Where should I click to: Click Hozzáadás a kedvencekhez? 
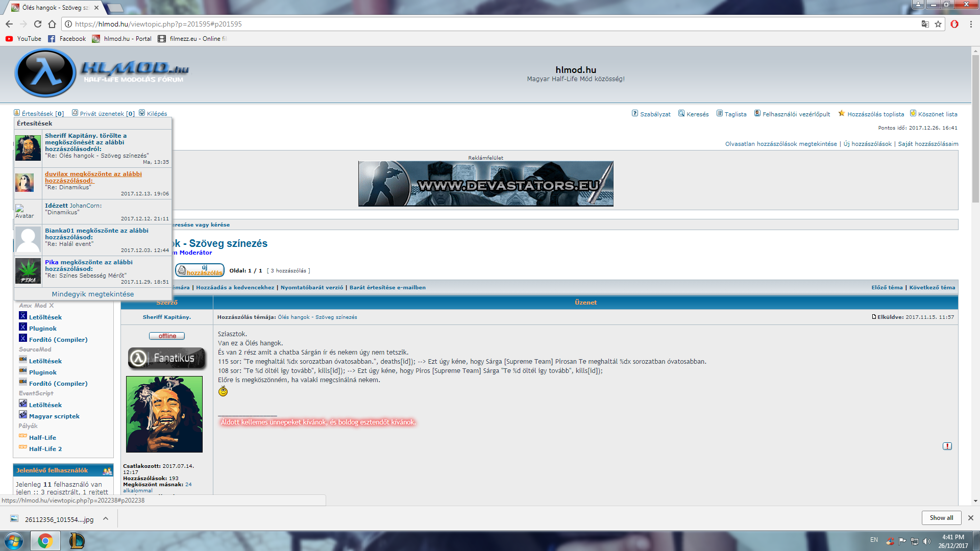pos(235,287)
